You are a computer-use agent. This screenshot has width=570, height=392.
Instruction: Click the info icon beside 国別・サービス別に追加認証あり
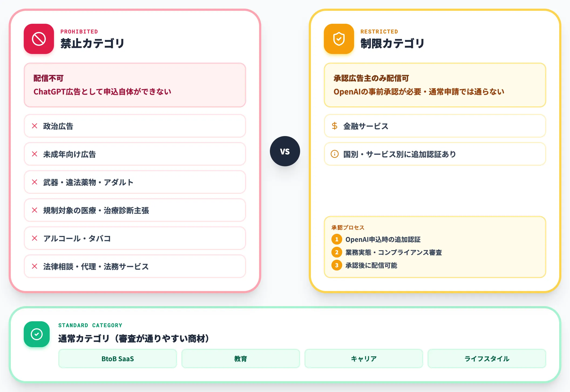[335, 154]
